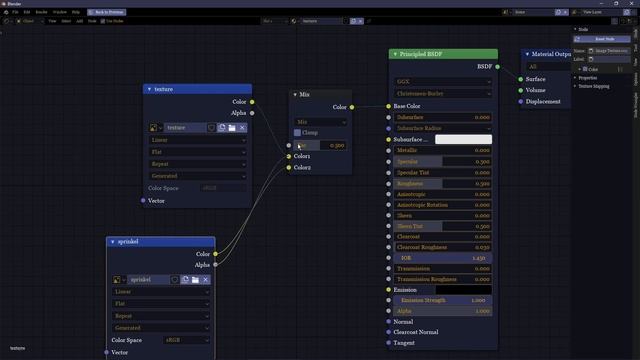The height and width of the screenshot is (360, 640).
Task: Open the Window menu
Action: click(x=60, y=12)
